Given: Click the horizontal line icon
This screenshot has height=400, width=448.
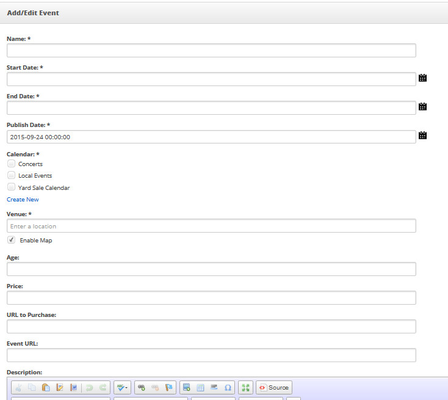Looking at the screenshot, I should pyautogui.click(x=214, y=387).
